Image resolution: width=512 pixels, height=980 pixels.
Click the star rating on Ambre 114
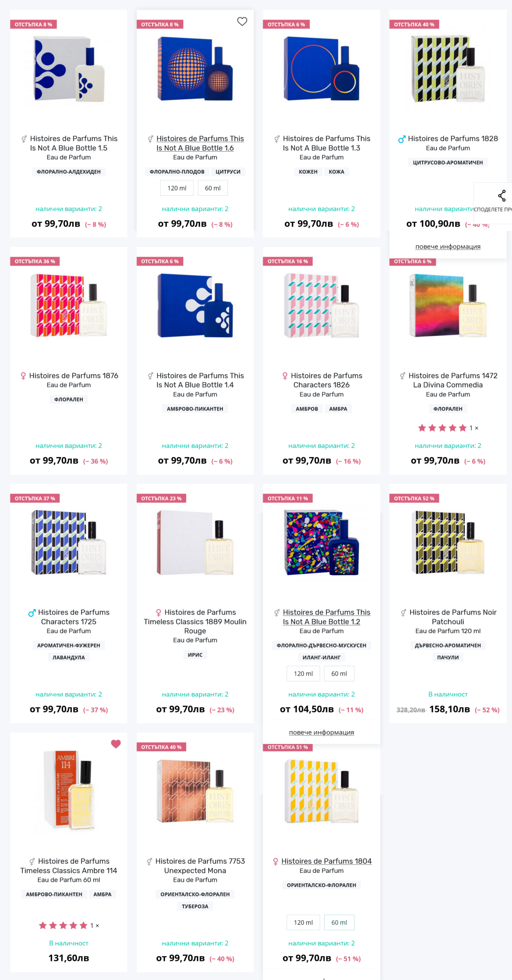pyautogui.click(x=63, y=925)
